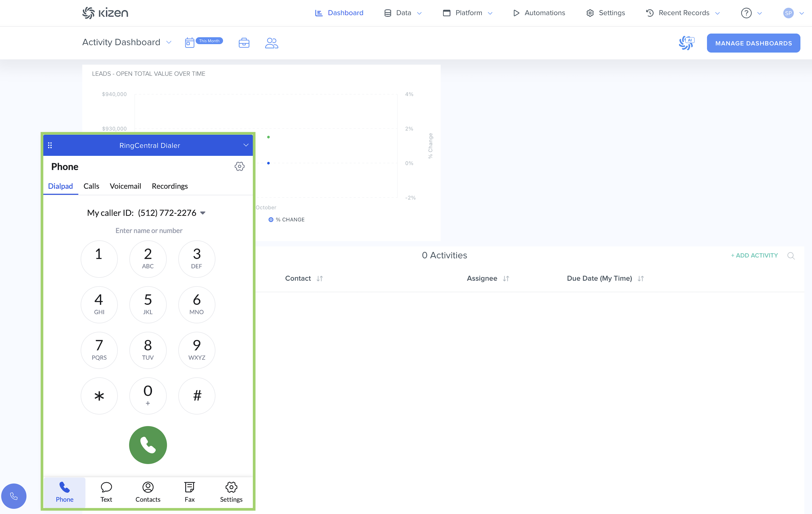Open the Activity Dashboard selector dropdown

point(169,42)
